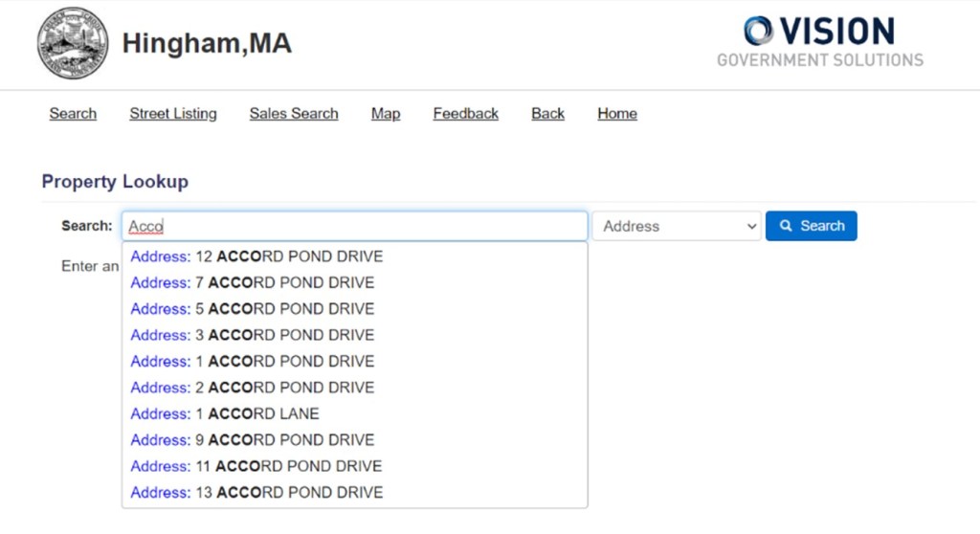Open the Map navigation link
Viewport: 980px width, 534px height.
click(386, 113)
